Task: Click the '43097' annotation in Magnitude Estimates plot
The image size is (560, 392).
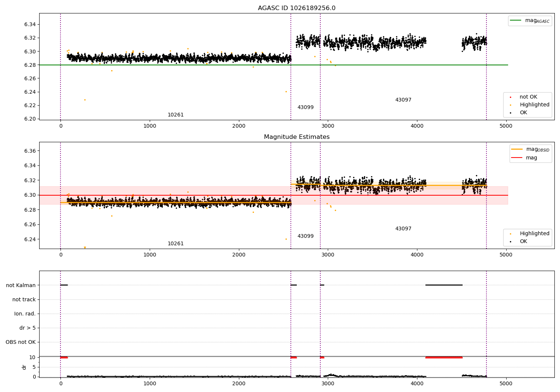Action: [403, 229]
